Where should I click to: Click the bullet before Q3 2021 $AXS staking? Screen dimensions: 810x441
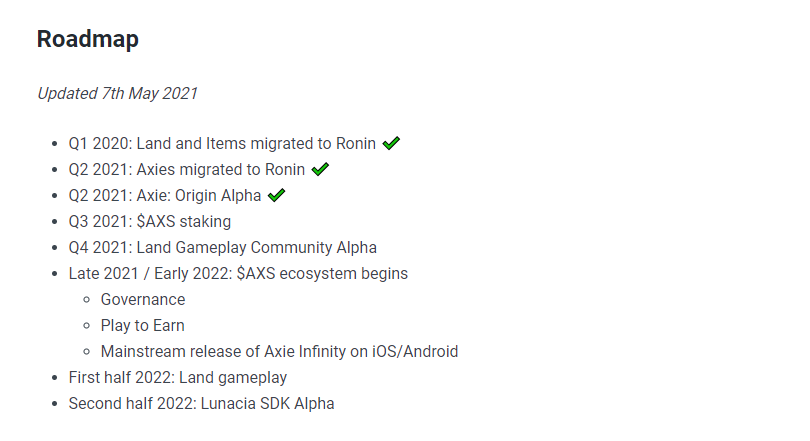pyautogui.click(x=55, y=222)
